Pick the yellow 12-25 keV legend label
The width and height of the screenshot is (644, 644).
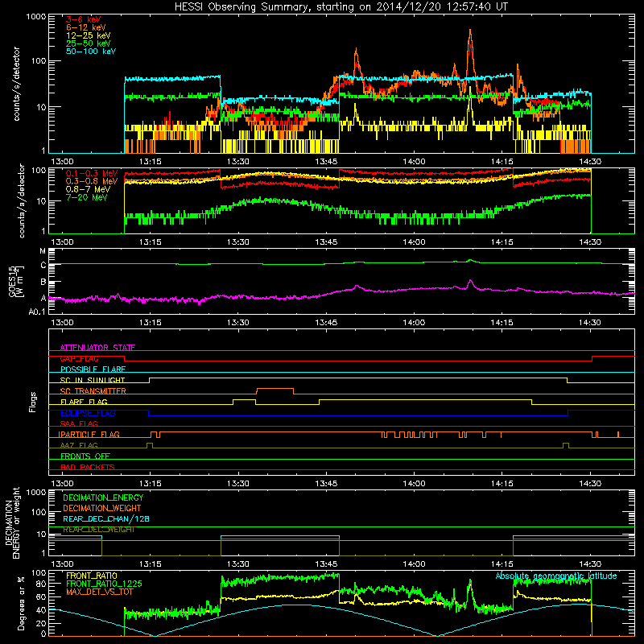[88, 35]
